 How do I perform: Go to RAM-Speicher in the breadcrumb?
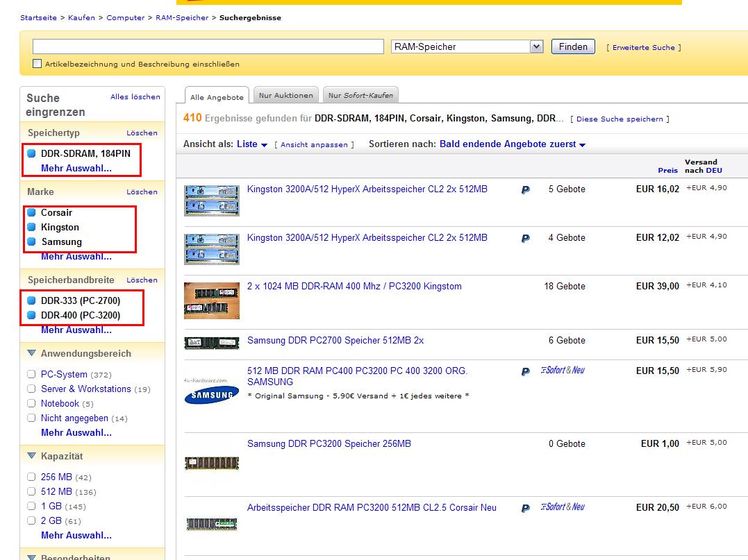[182, 17]
